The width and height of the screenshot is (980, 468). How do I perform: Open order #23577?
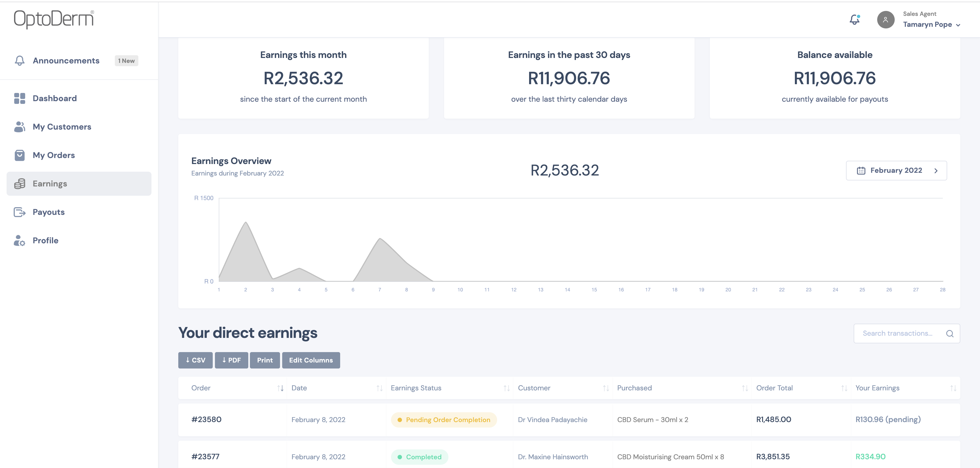205,457
